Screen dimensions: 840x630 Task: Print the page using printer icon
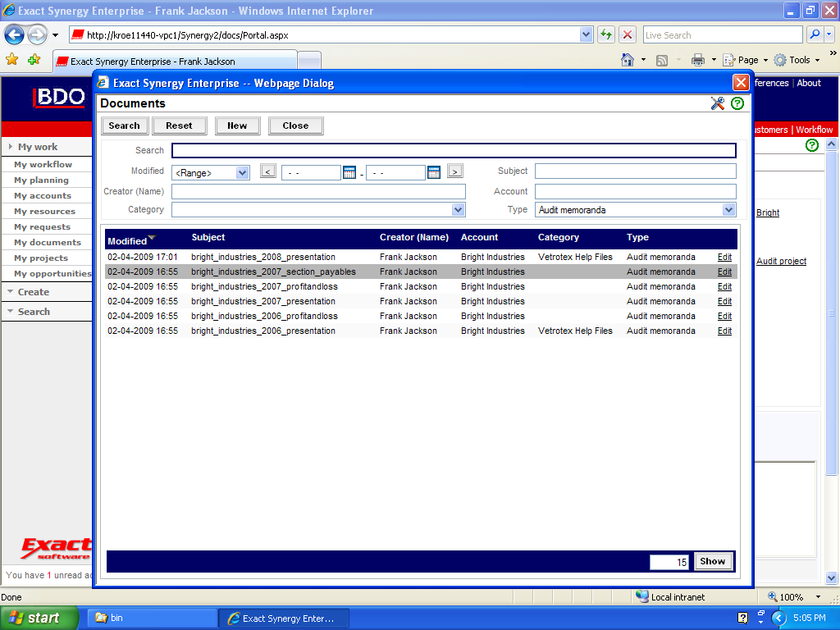[697, 60]
